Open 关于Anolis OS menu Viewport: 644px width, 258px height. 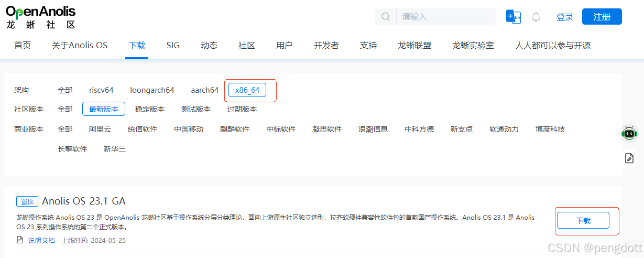click(80, 46)
